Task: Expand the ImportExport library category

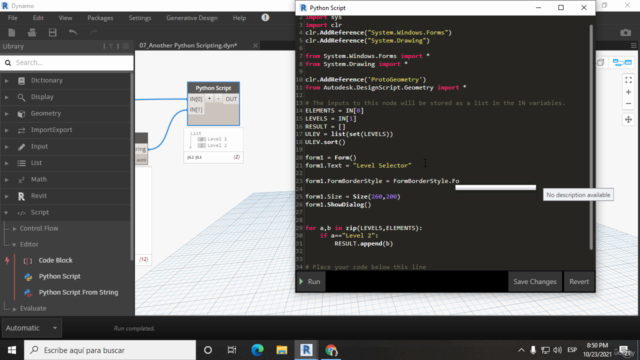Action: (x=7, y=130)
